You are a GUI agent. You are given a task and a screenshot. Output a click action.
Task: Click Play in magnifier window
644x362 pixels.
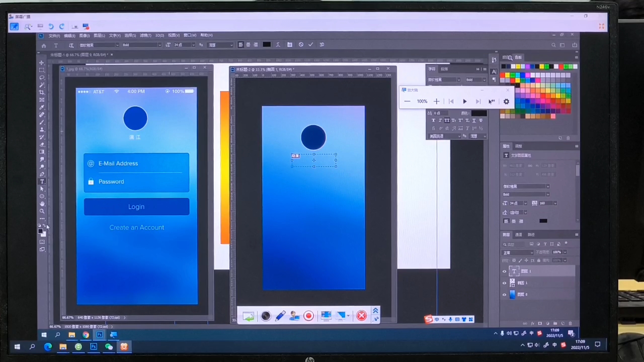click(464, 101)
